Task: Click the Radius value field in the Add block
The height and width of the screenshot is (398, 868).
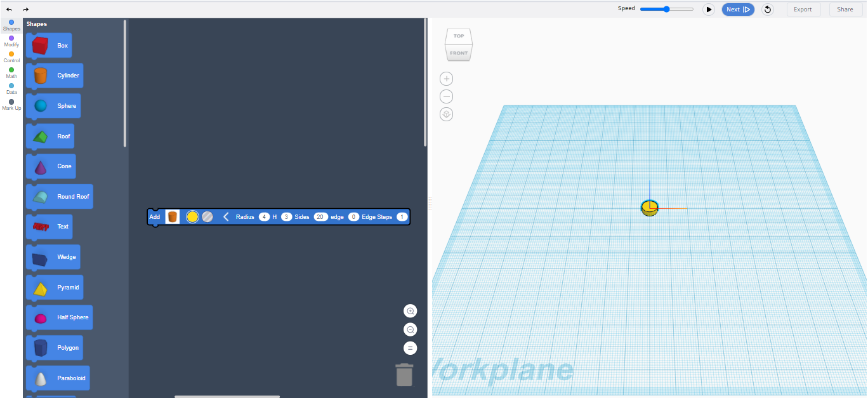Action: pyautogui.click(x=264, y=216)
